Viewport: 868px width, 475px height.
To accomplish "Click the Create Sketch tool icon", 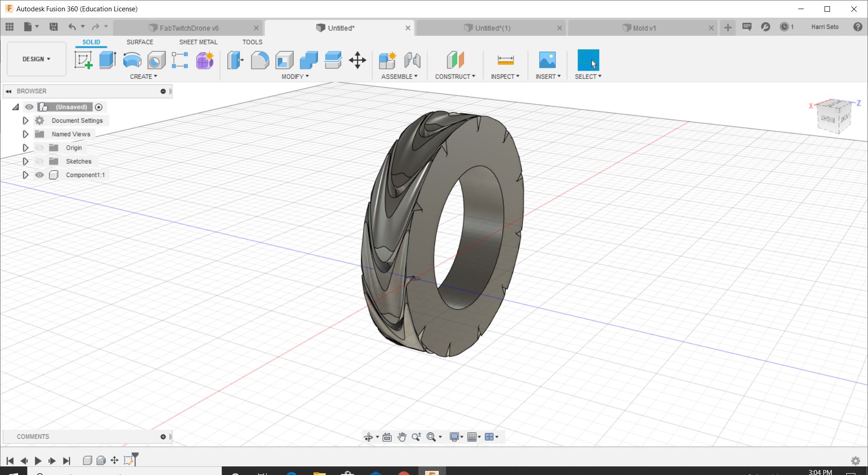I will point(83,60).
